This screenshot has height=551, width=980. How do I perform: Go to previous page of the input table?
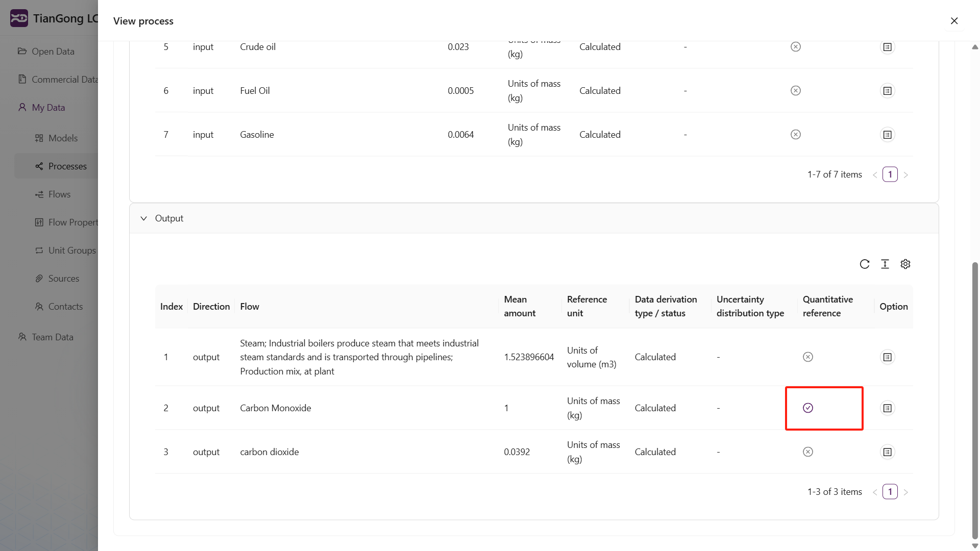875,175
